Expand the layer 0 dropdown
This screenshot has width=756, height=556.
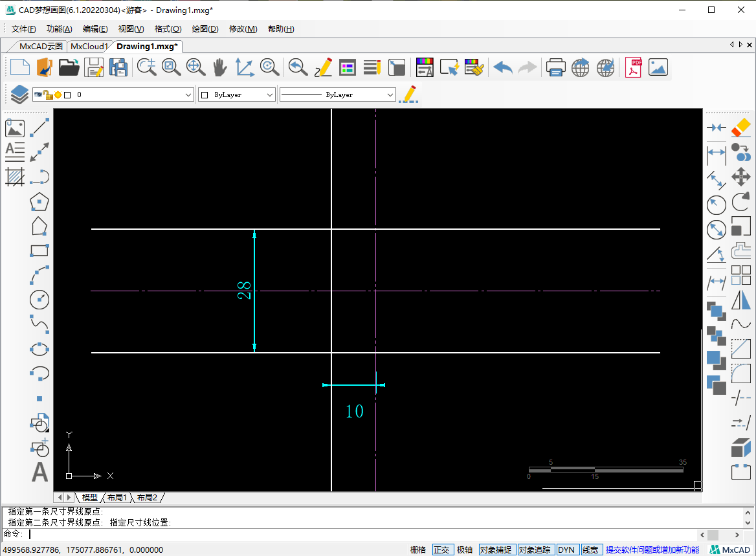tap(188, 95)
